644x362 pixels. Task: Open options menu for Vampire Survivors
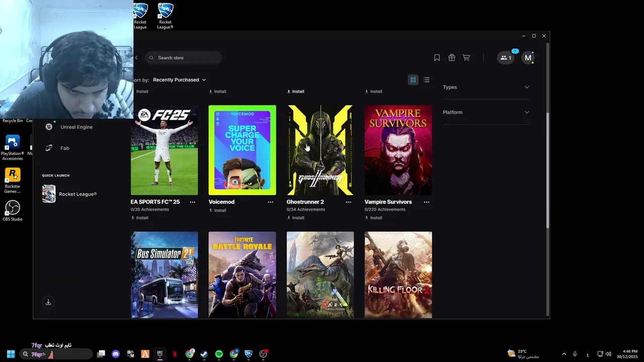426,202
